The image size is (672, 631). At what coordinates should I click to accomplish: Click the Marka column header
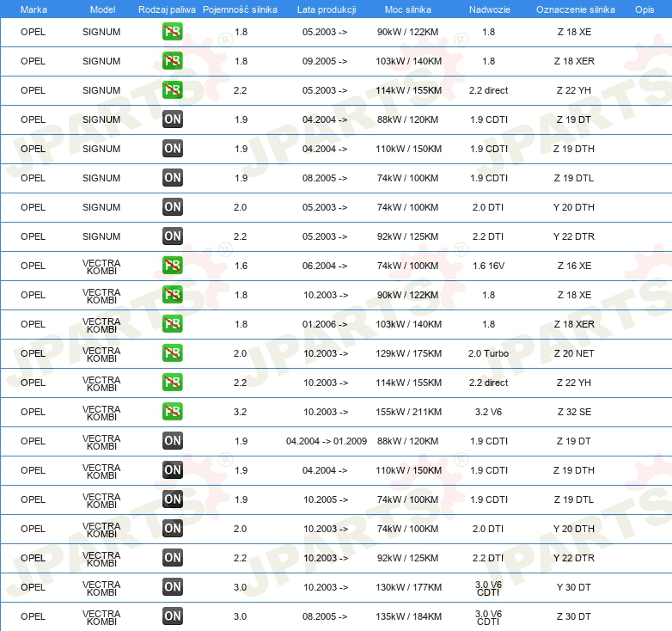coord(34,9)
